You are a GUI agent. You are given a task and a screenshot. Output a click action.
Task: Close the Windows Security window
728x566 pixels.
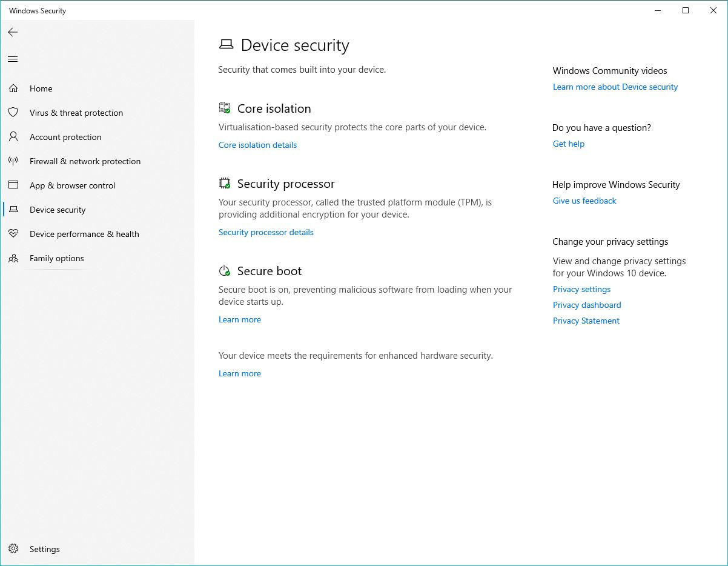coord(713,10)
